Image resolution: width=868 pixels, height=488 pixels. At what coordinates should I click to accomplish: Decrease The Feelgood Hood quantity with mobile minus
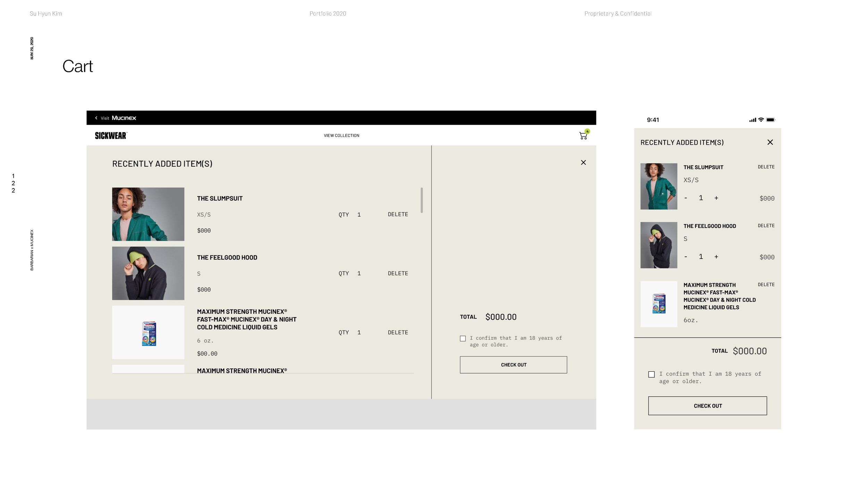(686, 257)
